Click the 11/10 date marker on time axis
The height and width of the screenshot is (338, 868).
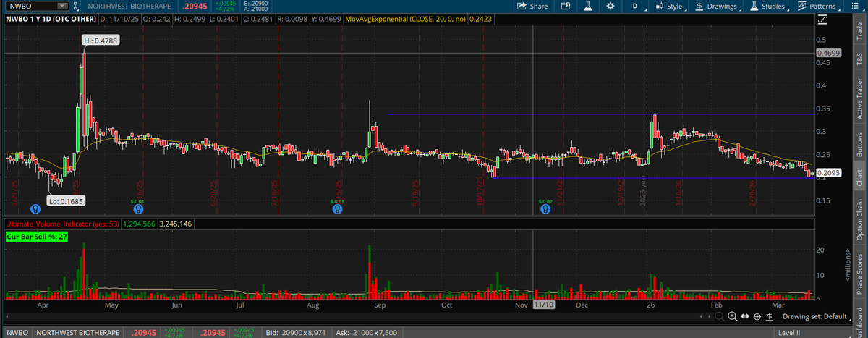(543, 305)
